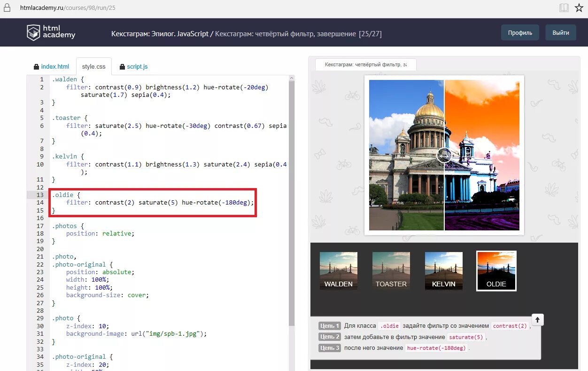588x371 pixels.
Task: Click code line ".toaster {"
Action: coord(70,118)
